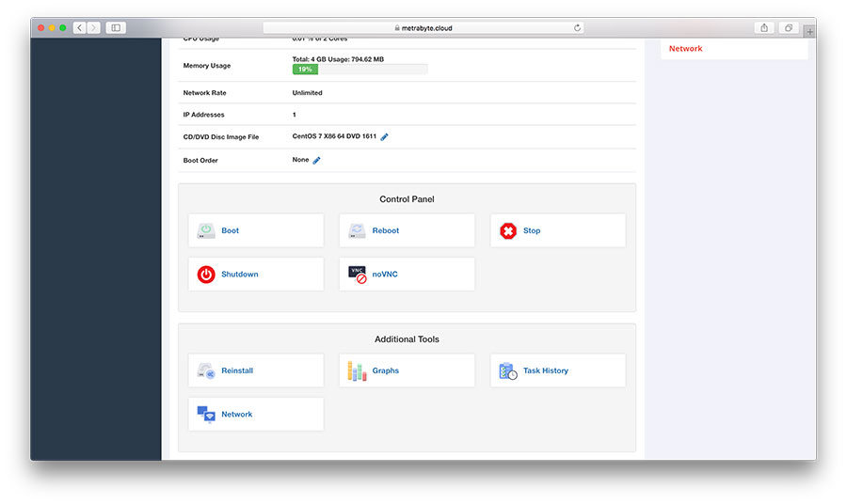The height and width of the screenshot is (504, 847).
Task: Reload the page in Safari
Action: pos(577,28)
